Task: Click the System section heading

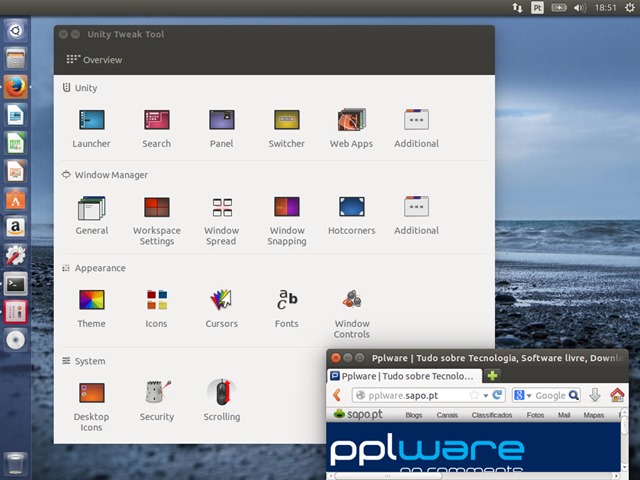Action: point(90,361)
